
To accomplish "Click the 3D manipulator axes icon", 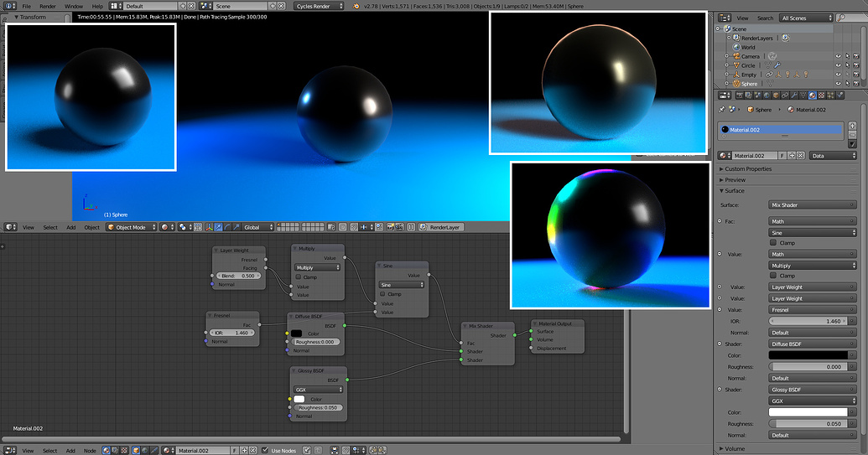I will tap(210, 227).
